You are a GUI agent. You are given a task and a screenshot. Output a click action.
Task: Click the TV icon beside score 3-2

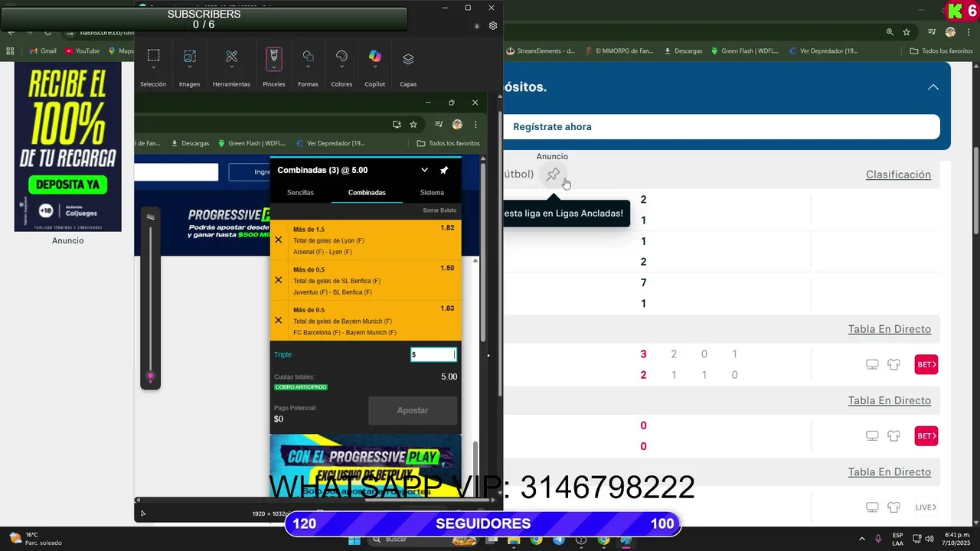coord(872,364)
